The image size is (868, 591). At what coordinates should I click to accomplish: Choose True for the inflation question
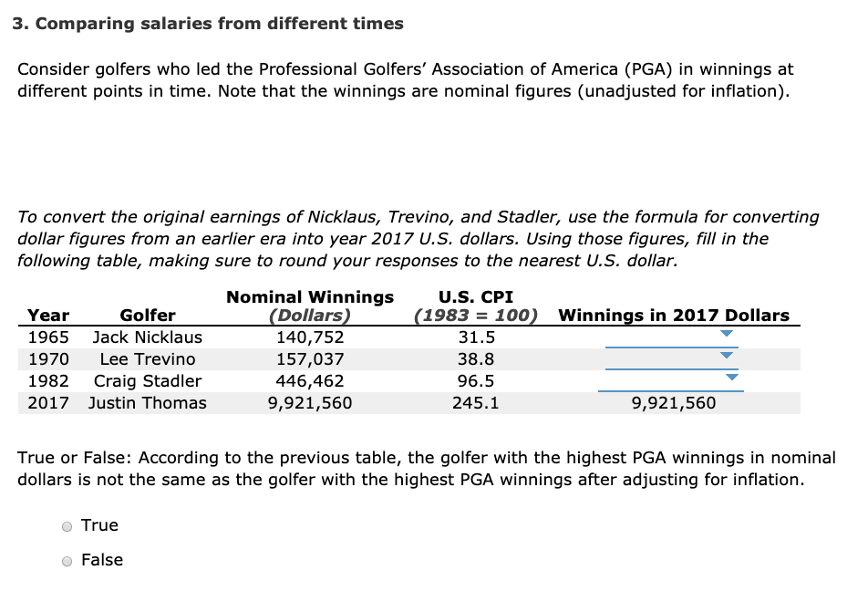66,525
